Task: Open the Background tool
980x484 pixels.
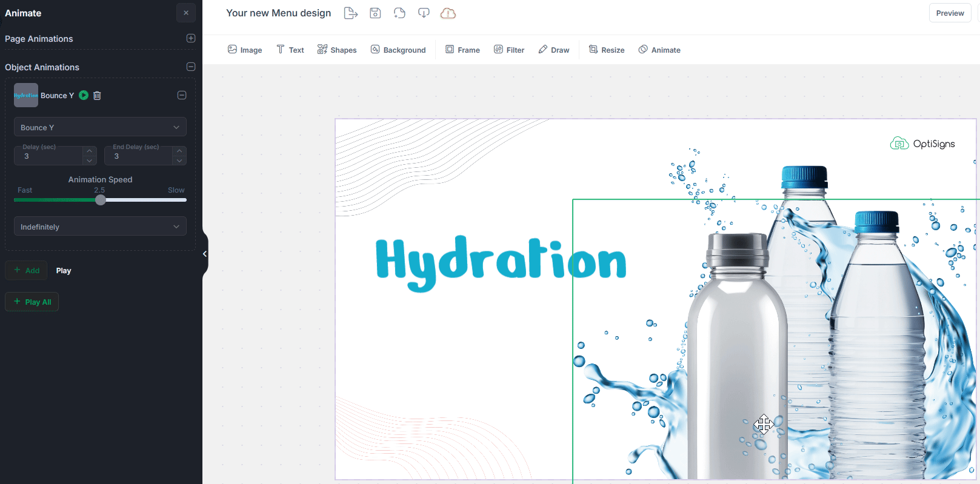Action: coord(398,50)
